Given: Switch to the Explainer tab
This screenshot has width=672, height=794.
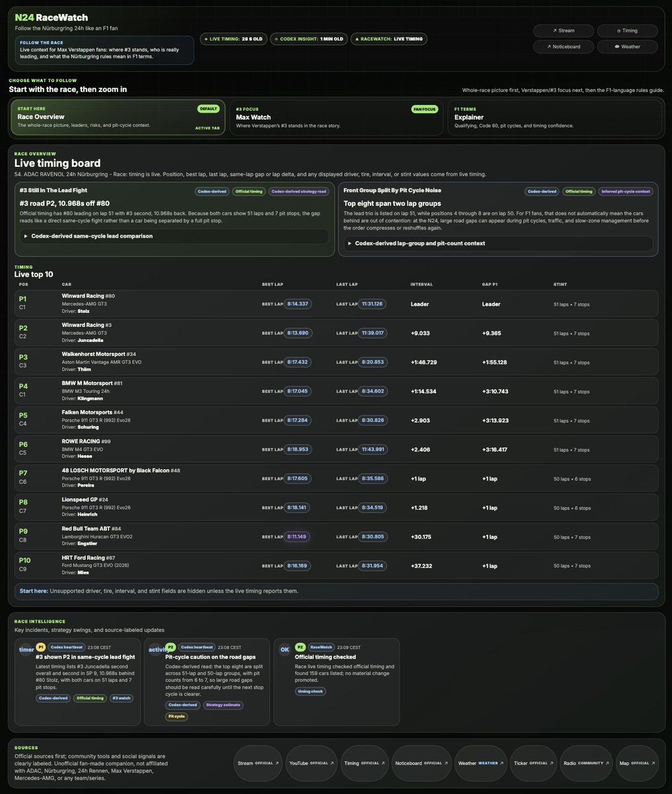Looking at the screenshot, I should coord(554,117).
